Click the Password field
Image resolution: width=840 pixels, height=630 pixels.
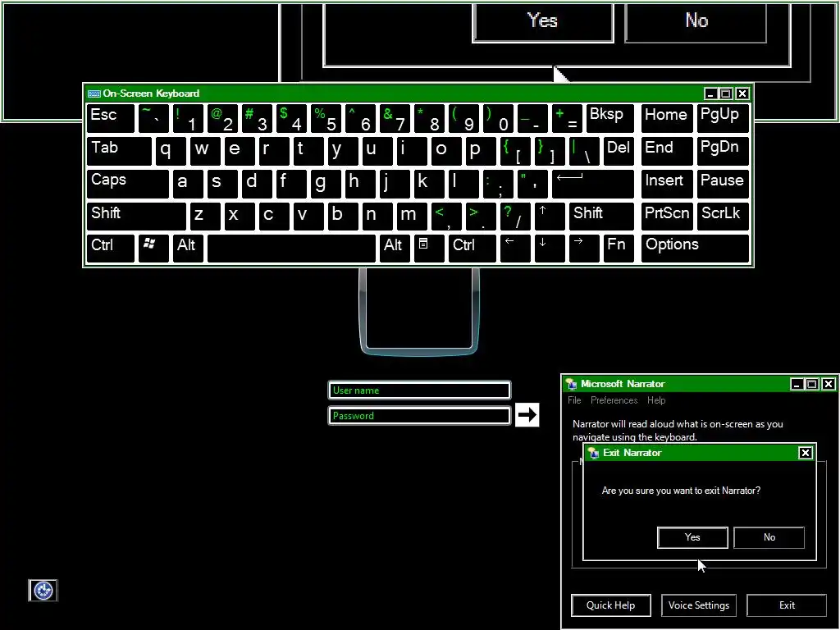419,416
